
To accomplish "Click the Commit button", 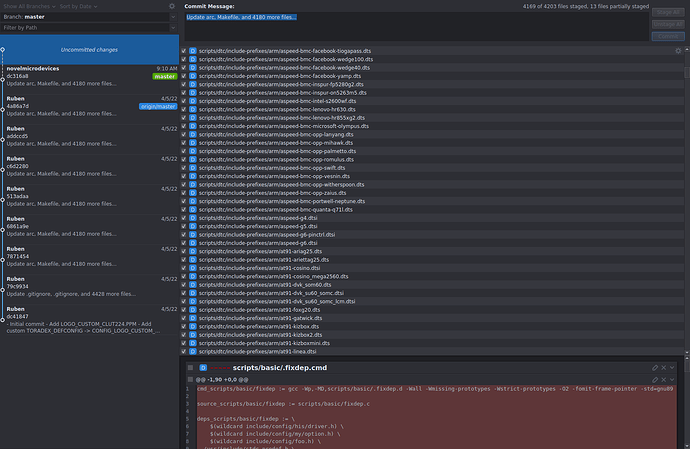I will coord(668,36).
